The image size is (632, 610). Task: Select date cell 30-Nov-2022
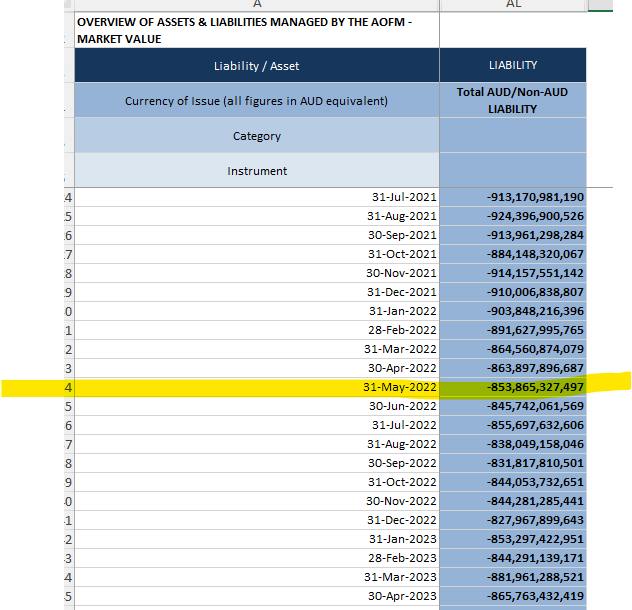tap(257, 501)
